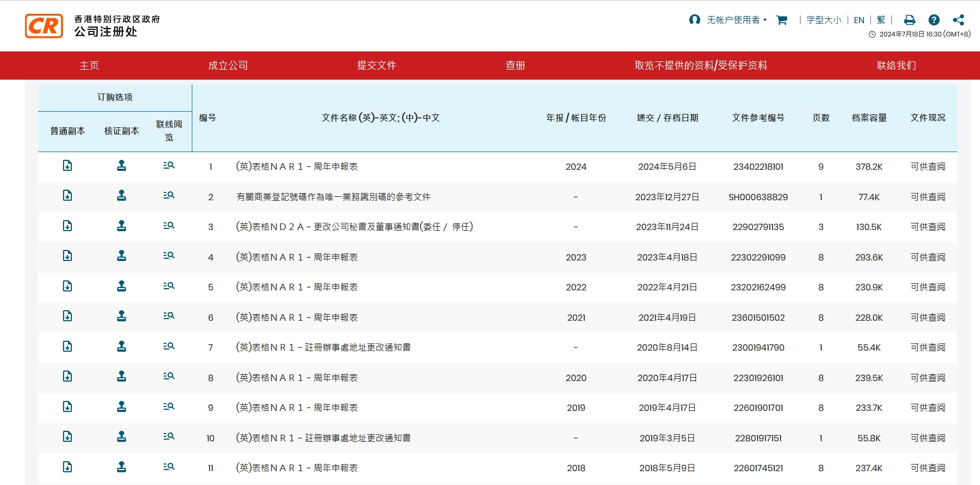Click the CR Companies Registry logo
The width and height of the screenshot is (980, 485).
pos(44,26)
